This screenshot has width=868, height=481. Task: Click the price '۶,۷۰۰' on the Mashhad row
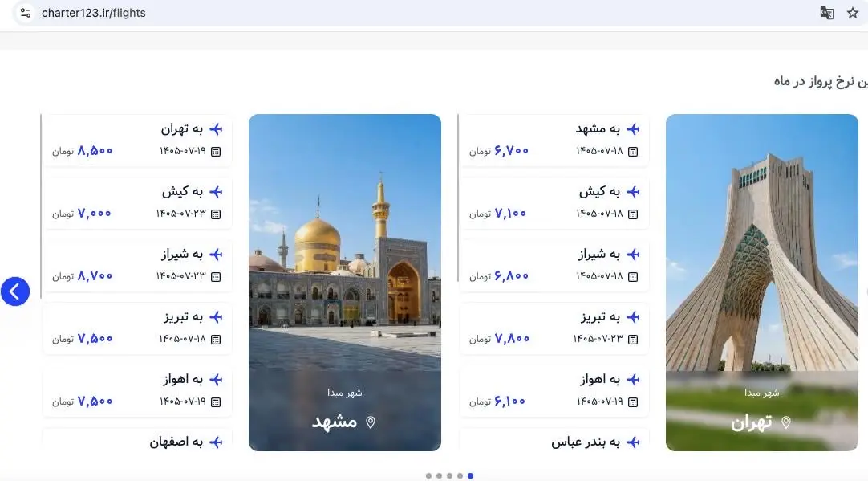coord(512,151)
